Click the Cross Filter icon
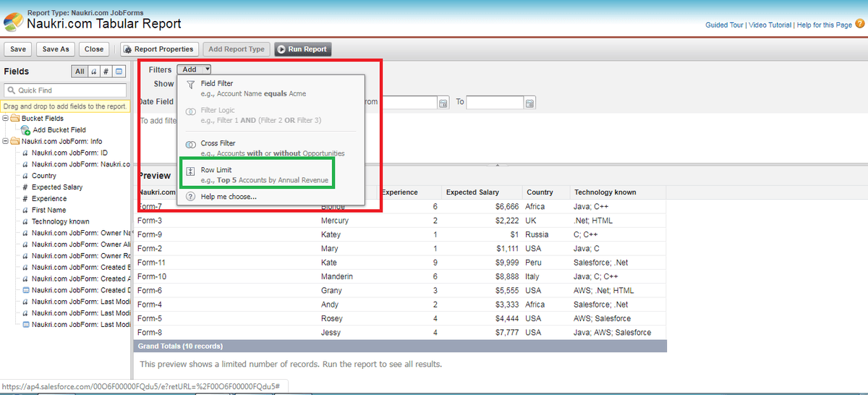The height and width of the screenshot is (395, 868). [191, 144]
